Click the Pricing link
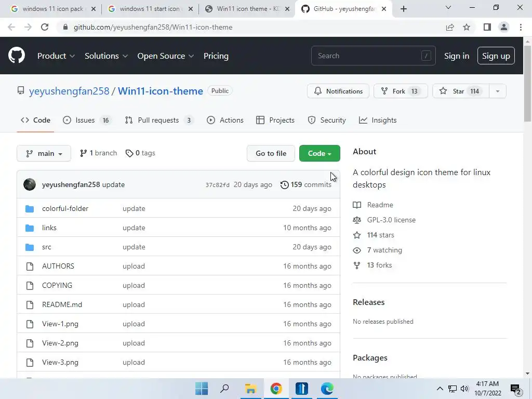The image size is (532, 399). coord(216,56)
